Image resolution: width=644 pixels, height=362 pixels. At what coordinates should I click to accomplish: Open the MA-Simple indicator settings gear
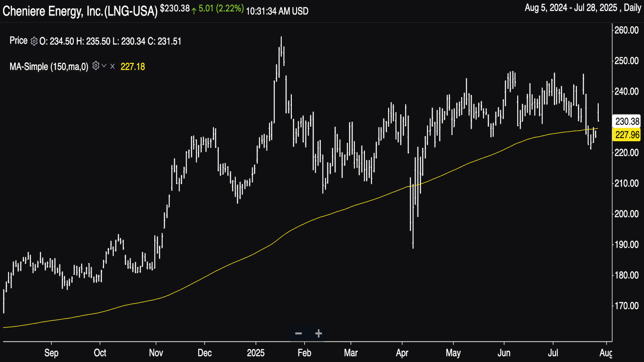coord(96,66)
